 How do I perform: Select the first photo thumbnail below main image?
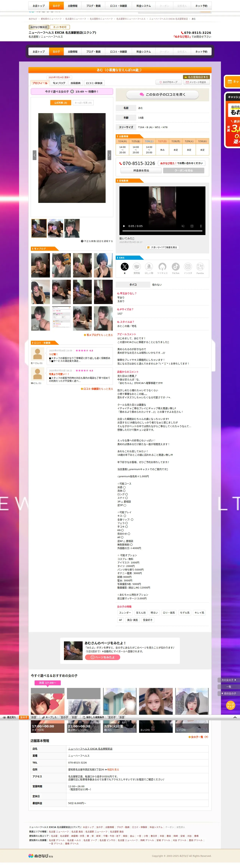click(x=39, y=228)
